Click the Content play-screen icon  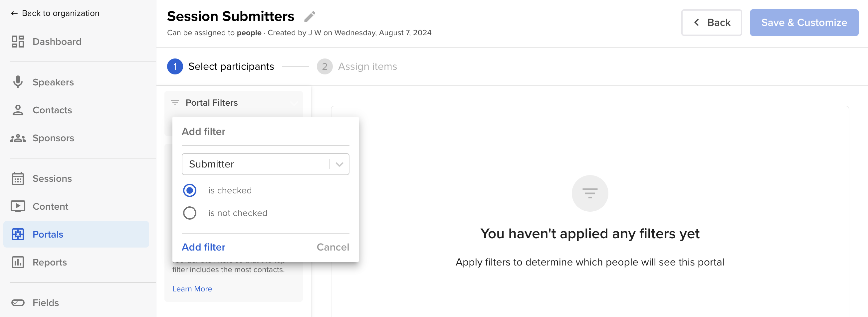click(x=18, y=206)
